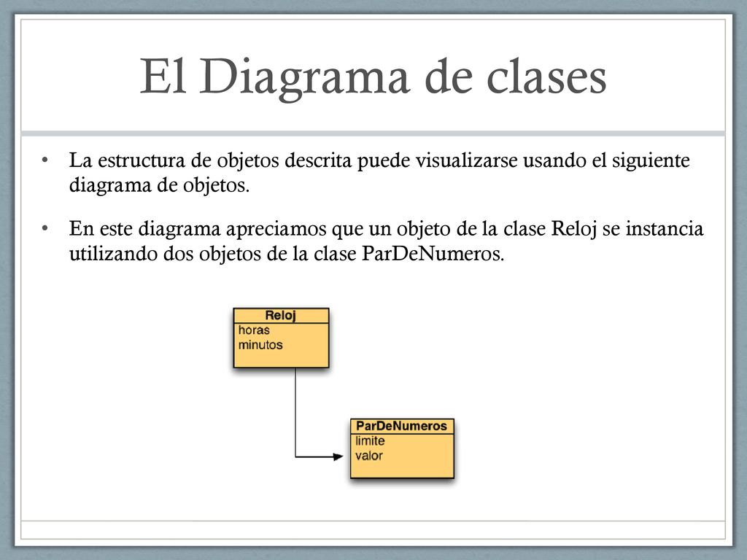Select the first bullet paragraph about 'estructura de objetos'

pyautogui.click(x=379, y=172)
